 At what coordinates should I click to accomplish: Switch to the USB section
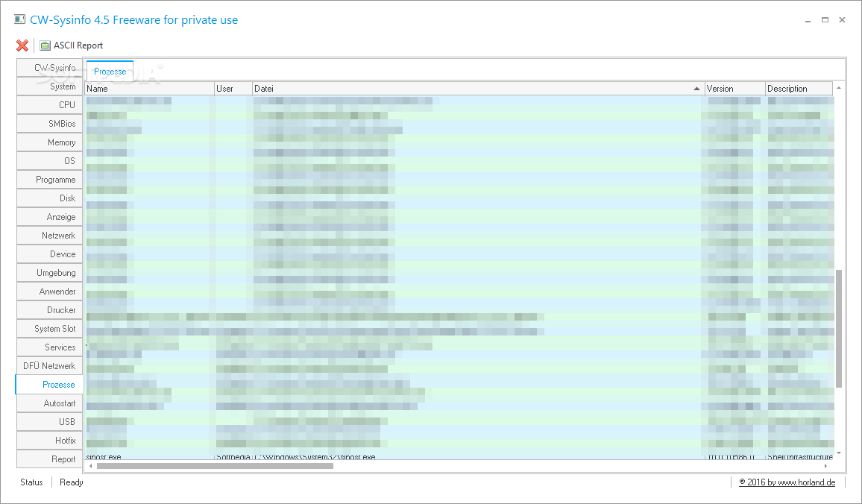tap(49, 423)
